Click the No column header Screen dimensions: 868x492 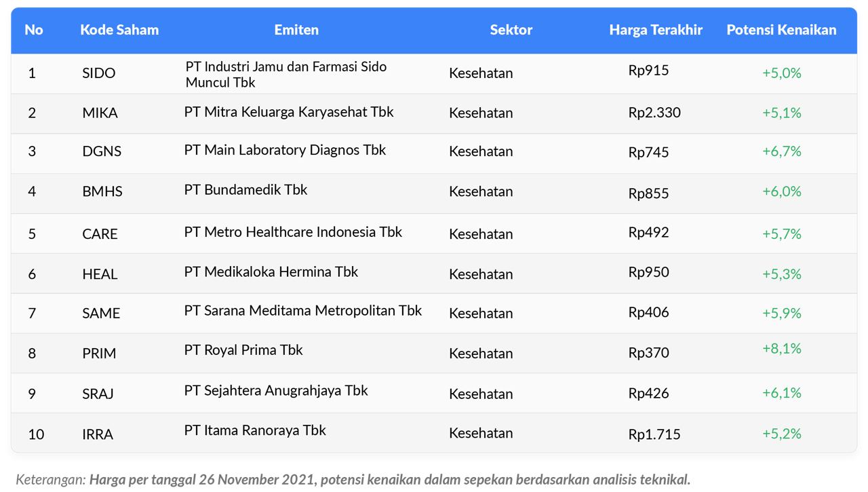pos(34,30)
